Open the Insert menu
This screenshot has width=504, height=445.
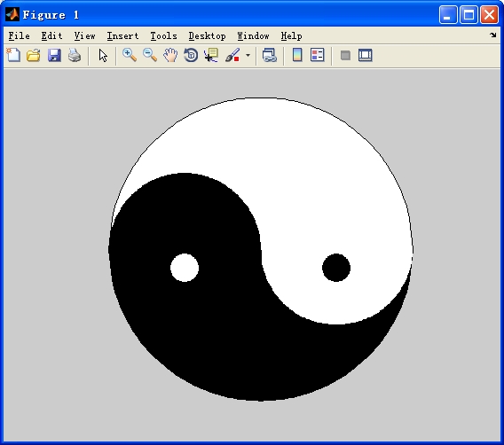pyautogui.click(x=122, y=36)
